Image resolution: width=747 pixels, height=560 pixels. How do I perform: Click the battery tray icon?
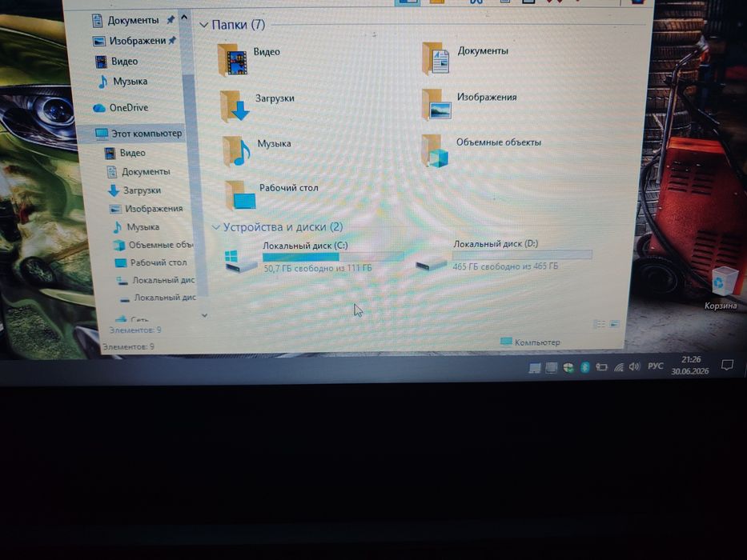(x=601, y=367)
